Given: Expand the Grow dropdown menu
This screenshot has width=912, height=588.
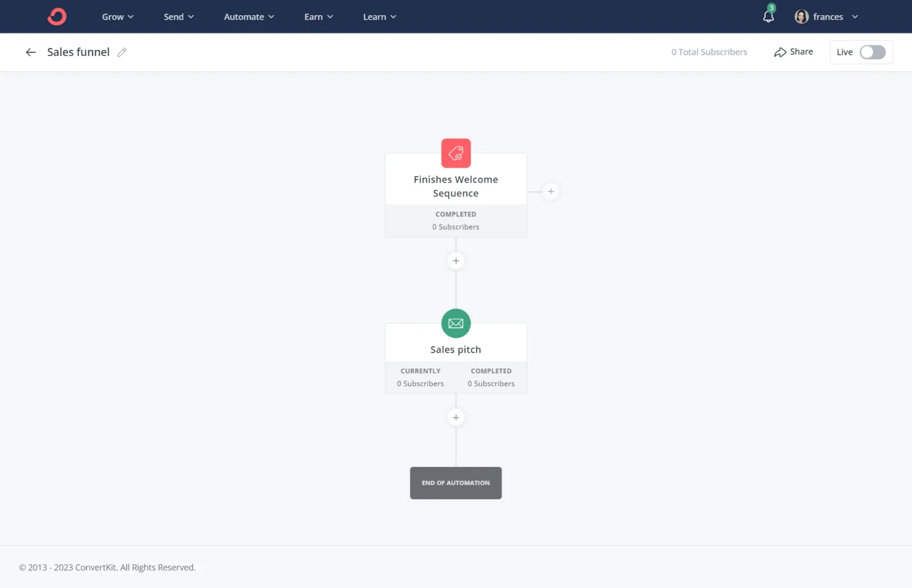Looking at the screenshot, I should click(117, 17).
